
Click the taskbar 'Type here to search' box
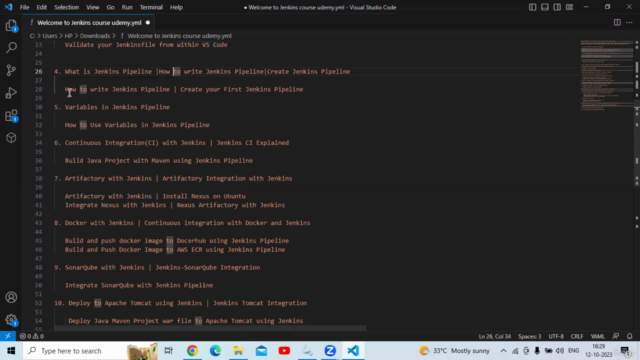[x=91, y=351]
